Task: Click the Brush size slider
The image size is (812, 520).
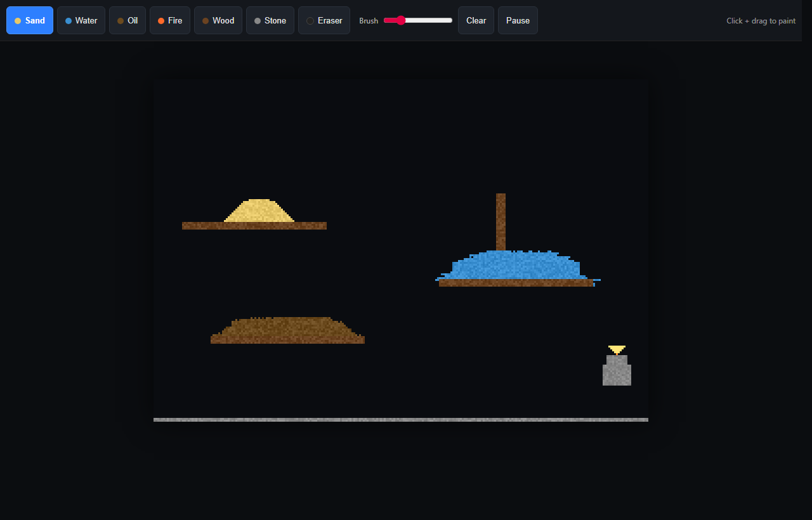Action: pos(418,20)
